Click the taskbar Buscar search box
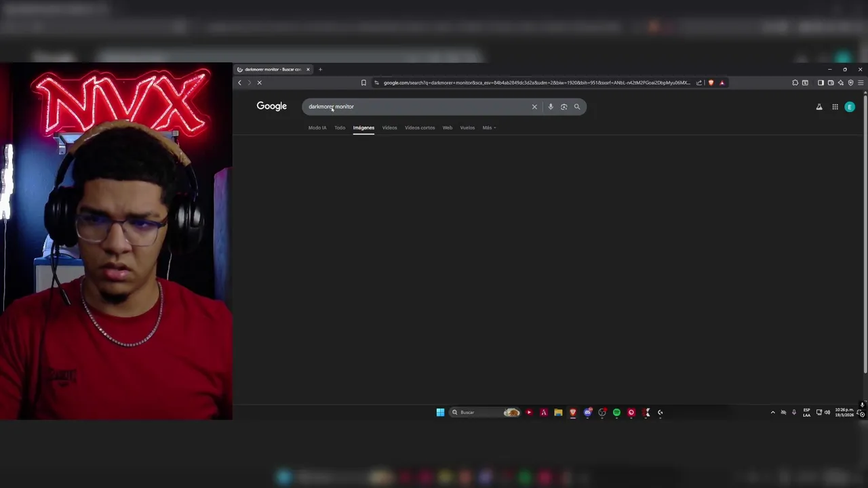The height and width of the screenshot is (488, 868). coord(486,412)
